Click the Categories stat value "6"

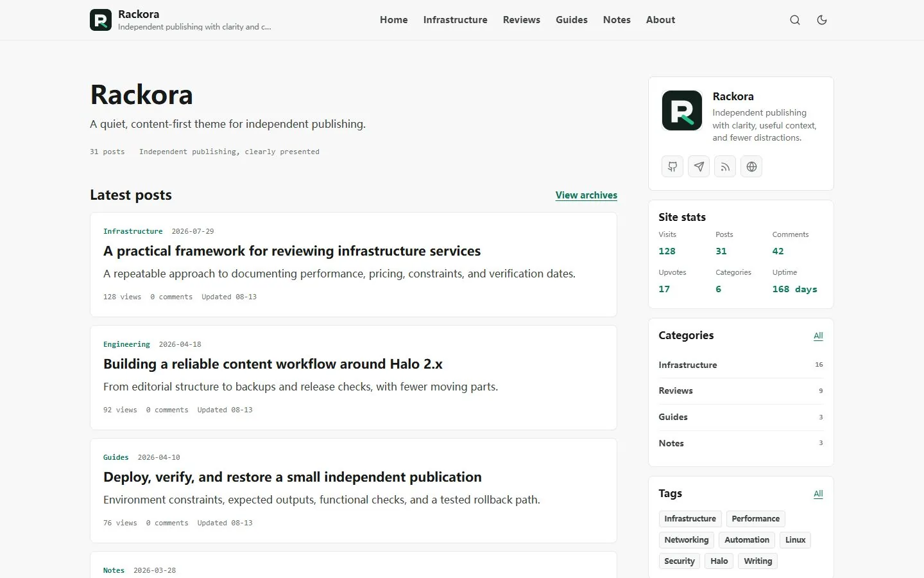point(719,289)
